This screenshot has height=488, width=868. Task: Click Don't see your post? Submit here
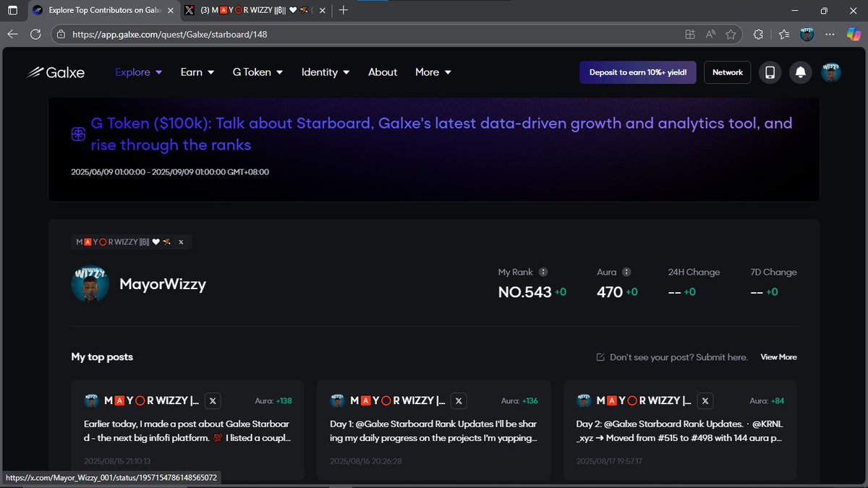[x=678, y=357]
